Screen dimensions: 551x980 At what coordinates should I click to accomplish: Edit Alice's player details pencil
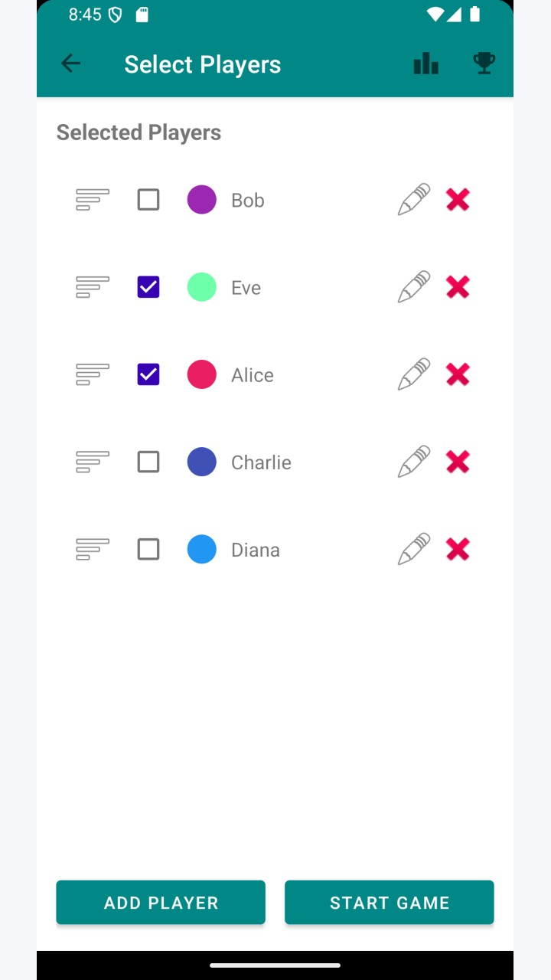point(414,374)
